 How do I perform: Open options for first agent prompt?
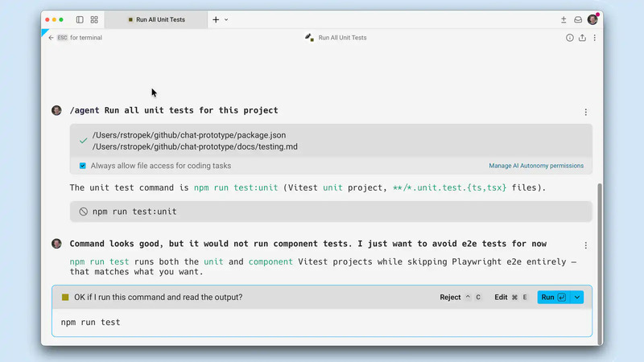(x=586, y=112)
